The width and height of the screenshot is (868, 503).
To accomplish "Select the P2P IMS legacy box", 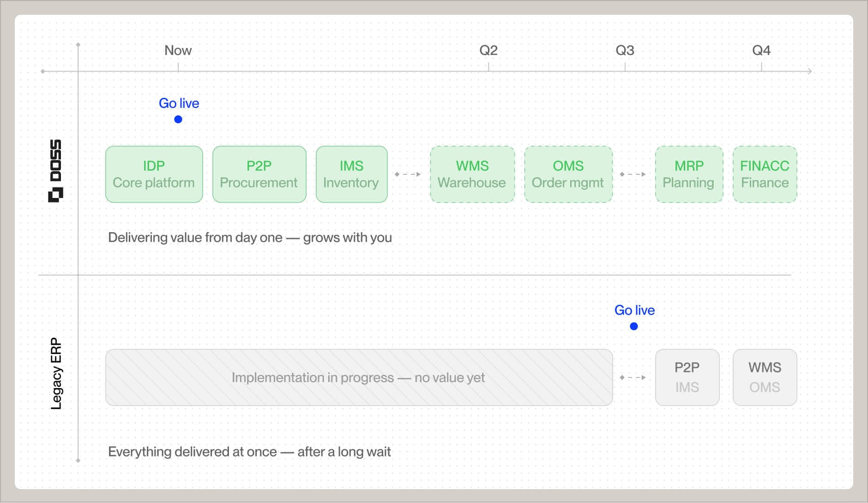I will point(687,377).
